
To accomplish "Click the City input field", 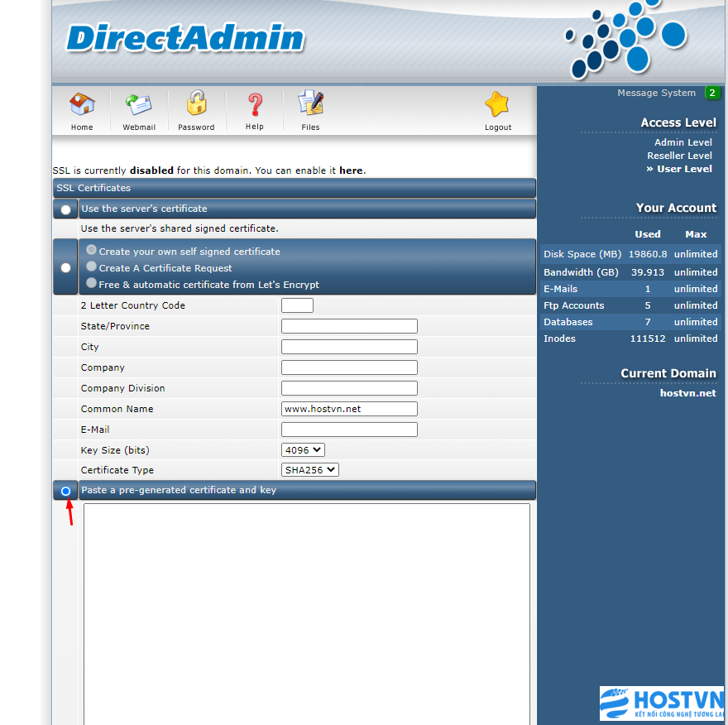I will [349, 347].
